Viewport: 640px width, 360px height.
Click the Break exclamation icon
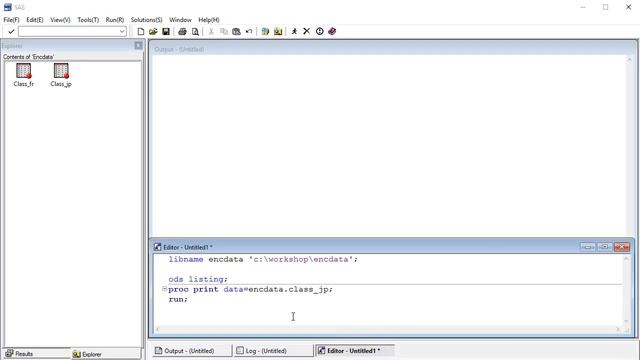pos(320,31)
